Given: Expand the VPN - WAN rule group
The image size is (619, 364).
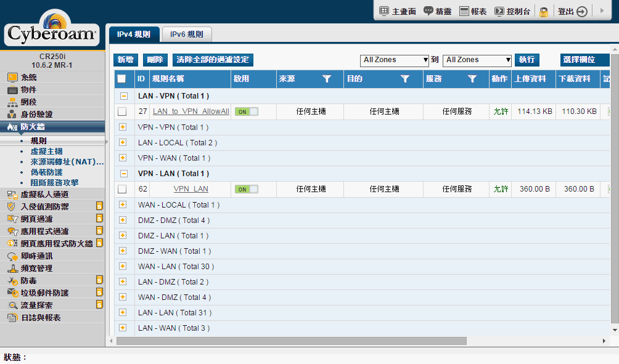Looking at the screenshot, I should 122,158.
